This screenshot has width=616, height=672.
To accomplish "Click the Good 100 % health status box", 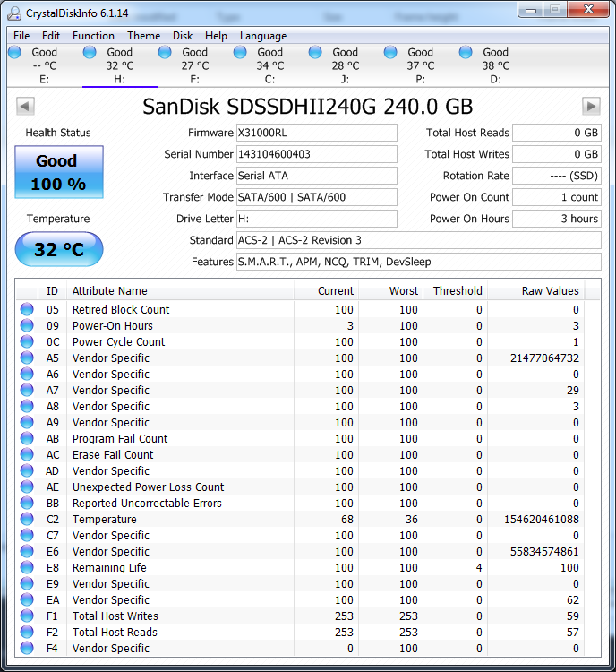I will (x=59, y=172).
